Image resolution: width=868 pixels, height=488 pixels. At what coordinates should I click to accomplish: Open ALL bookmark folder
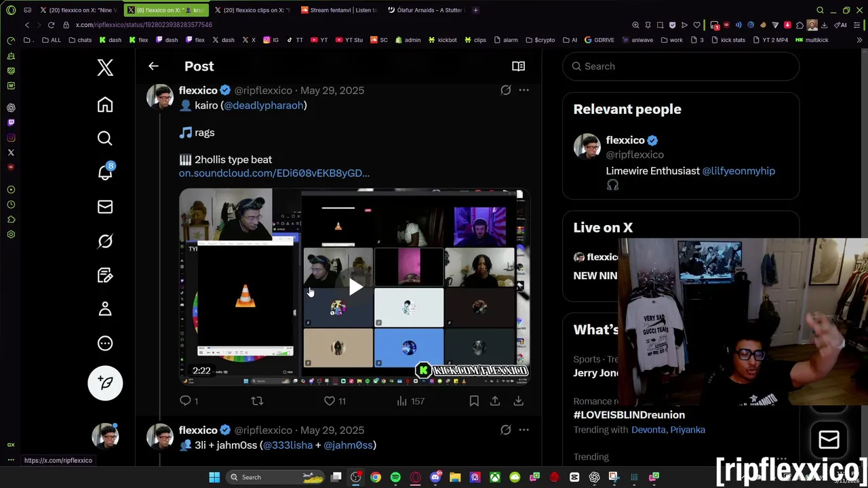51,40
